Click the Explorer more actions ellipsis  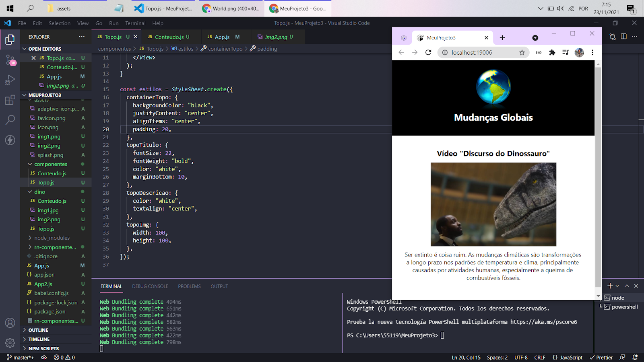pyautogui.click(x=82, y=37)
